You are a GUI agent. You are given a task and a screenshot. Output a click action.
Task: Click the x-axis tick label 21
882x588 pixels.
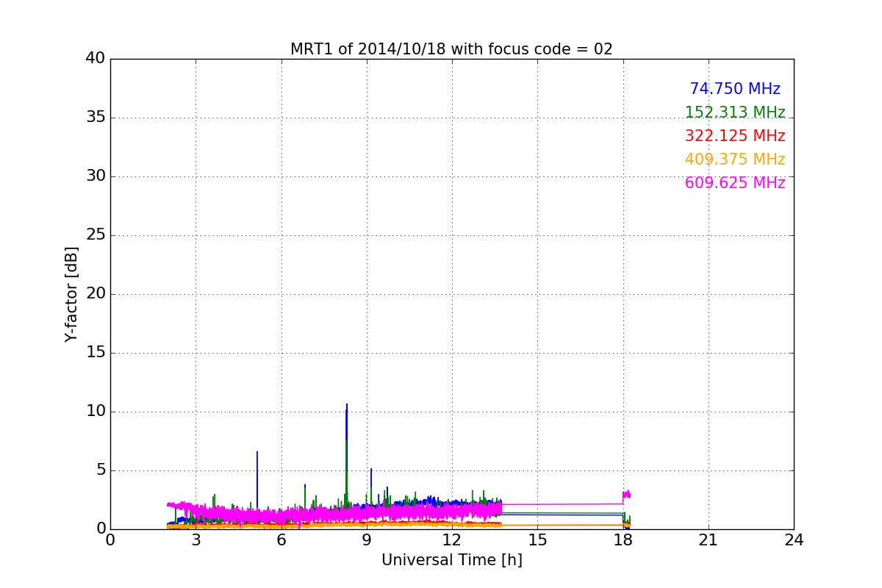[709, 540]
